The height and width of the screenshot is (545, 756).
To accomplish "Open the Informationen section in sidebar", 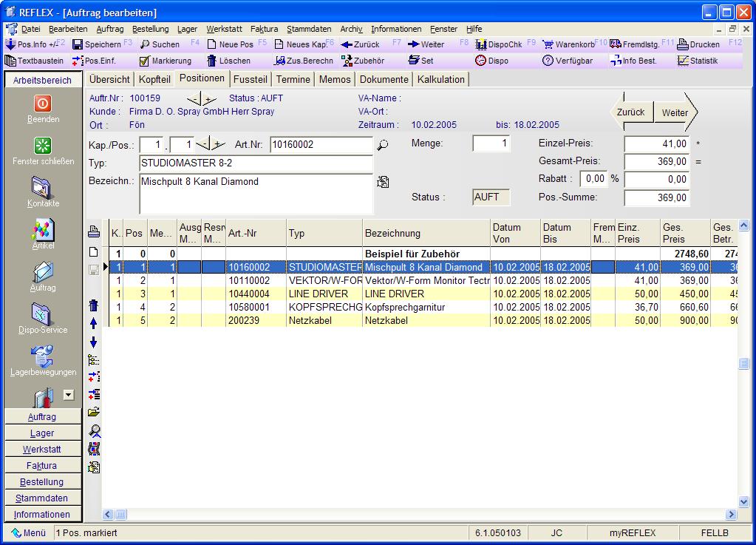I will coord(42,514).
